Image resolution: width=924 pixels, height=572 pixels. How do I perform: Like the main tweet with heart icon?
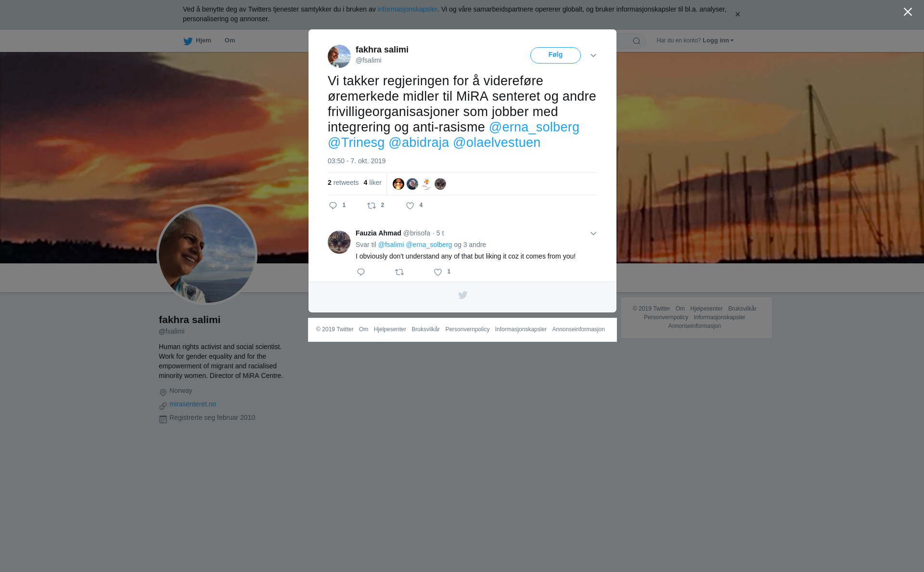click(410, 206)
